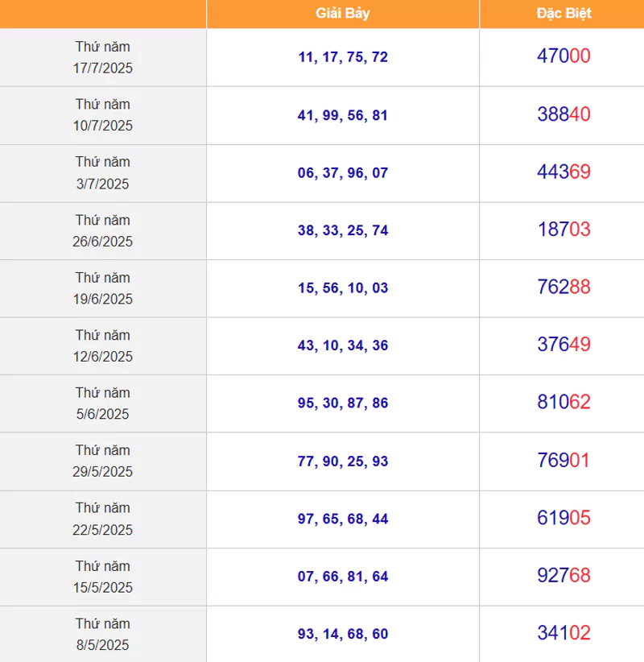Click special prize number 38840
This screenshot has width=644, height=662.
[x=563, y=114]
